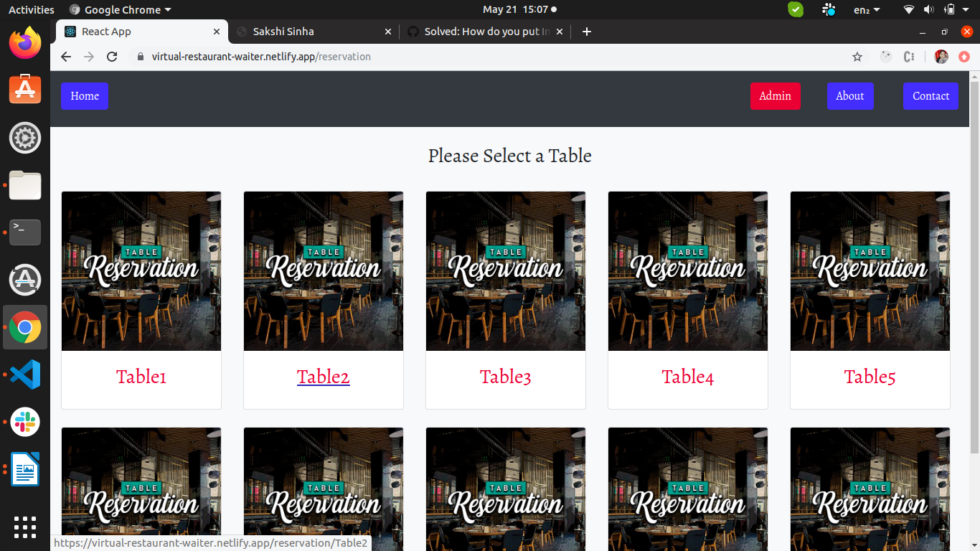The image size is (980, 551).
Task: Select the Table3 link
Action: point(506,377)
